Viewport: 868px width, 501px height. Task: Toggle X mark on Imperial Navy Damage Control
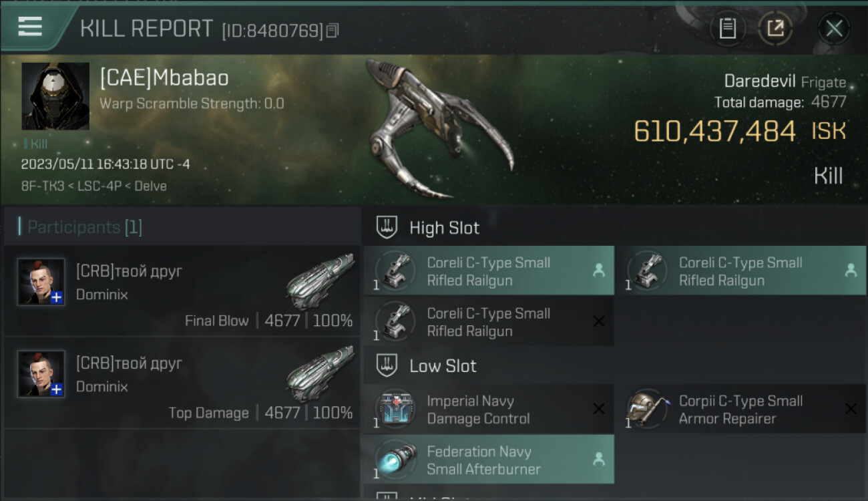point(599,409)
